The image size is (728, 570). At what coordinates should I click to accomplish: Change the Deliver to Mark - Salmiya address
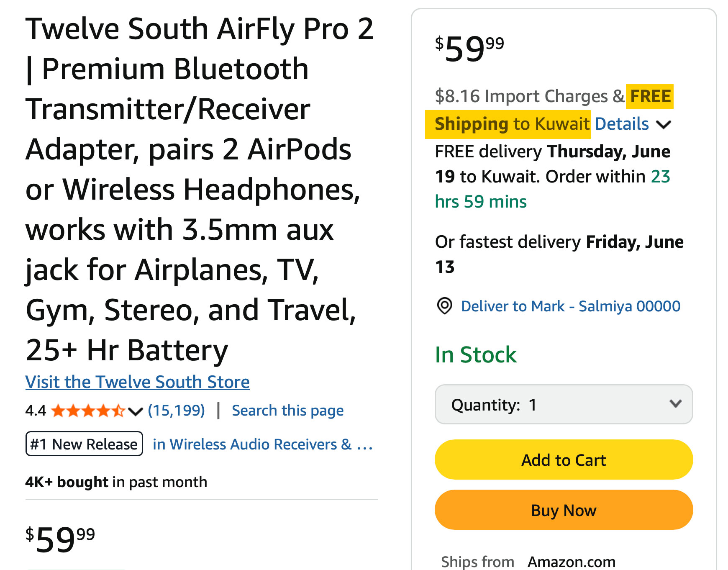click(571, 306)
